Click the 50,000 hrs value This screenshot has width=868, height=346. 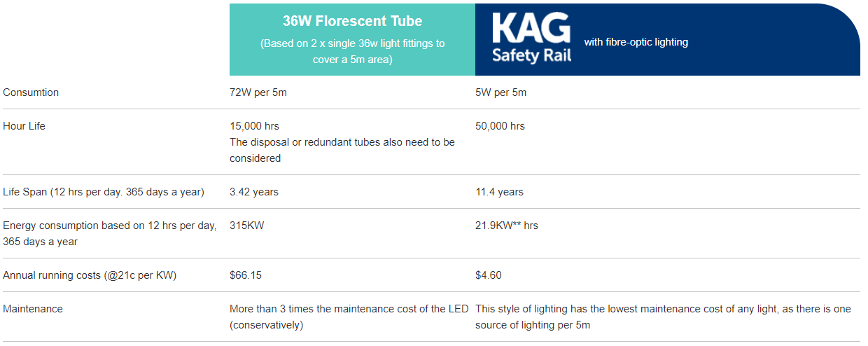pyautogui.click(x=500, y=126)
